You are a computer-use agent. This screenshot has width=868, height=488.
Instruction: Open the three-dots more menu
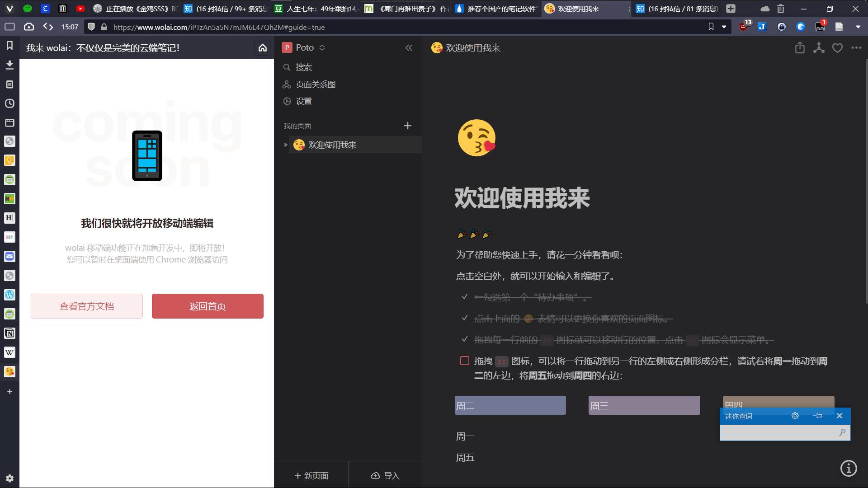(x=856, y=48)
